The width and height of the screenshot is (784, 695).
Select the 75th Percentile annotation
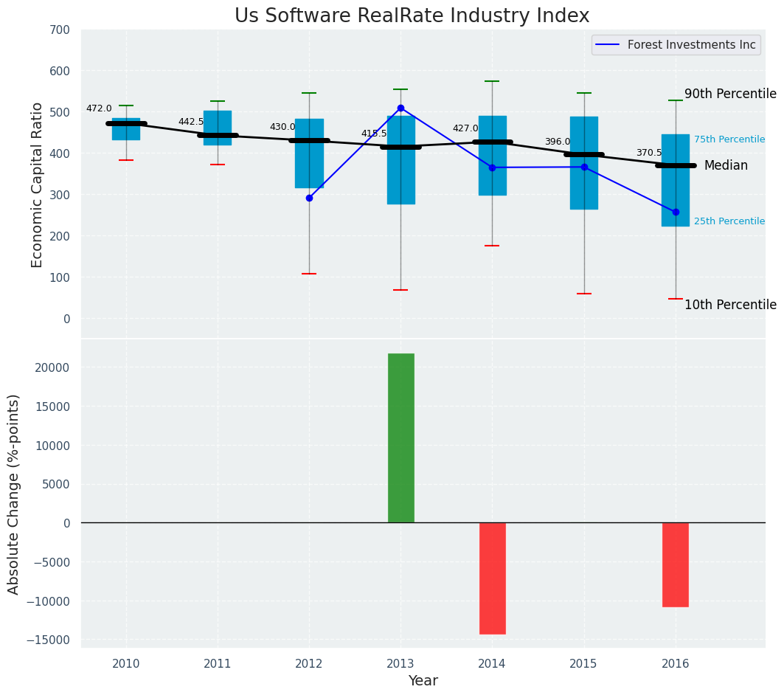click(729, 139)
